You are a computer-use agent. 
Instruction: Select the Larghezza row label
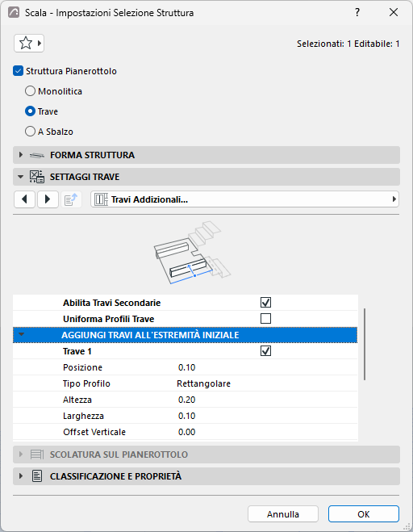pyautogui.click(x=83, y=416)
